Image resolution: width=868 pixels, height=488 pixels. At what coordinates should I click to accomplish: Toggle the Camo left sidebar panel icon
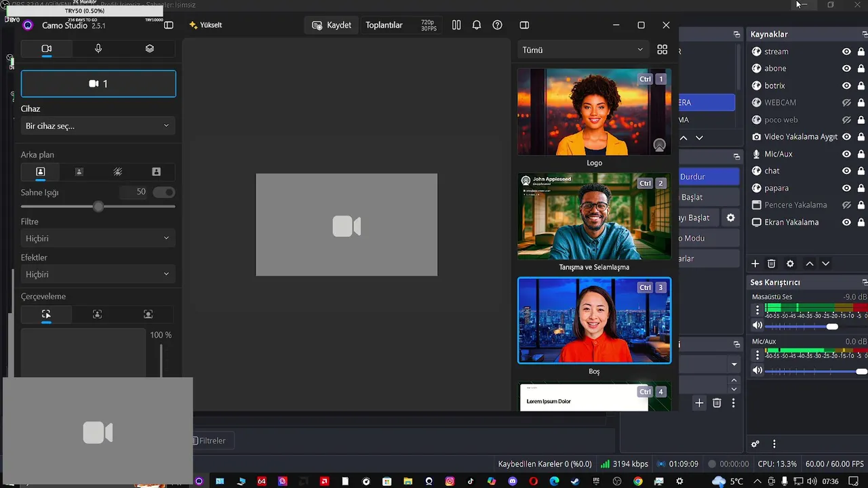pyautogui.click(x=169, y=25)
